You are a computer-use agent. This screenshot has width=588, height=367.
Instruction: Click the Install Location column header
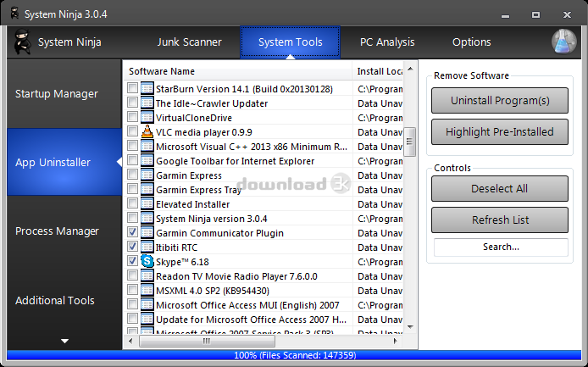378,71
